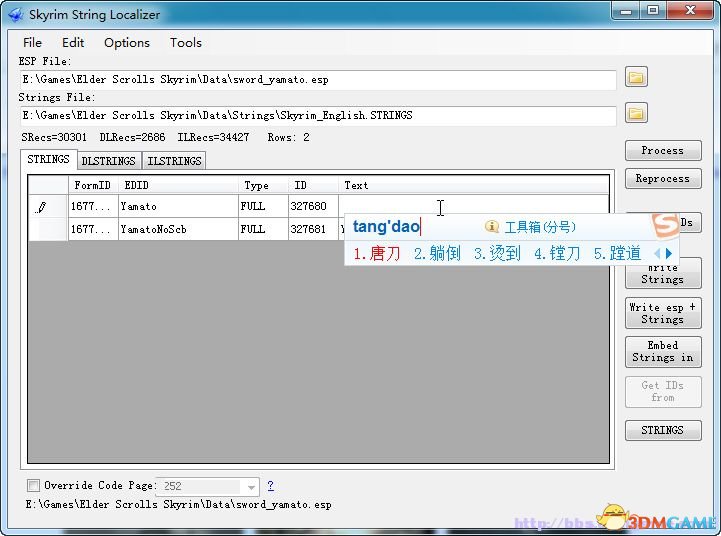Screen dimensions: 721x536
Task: Select the EDID cell Yamato
Action: point(178,206)
